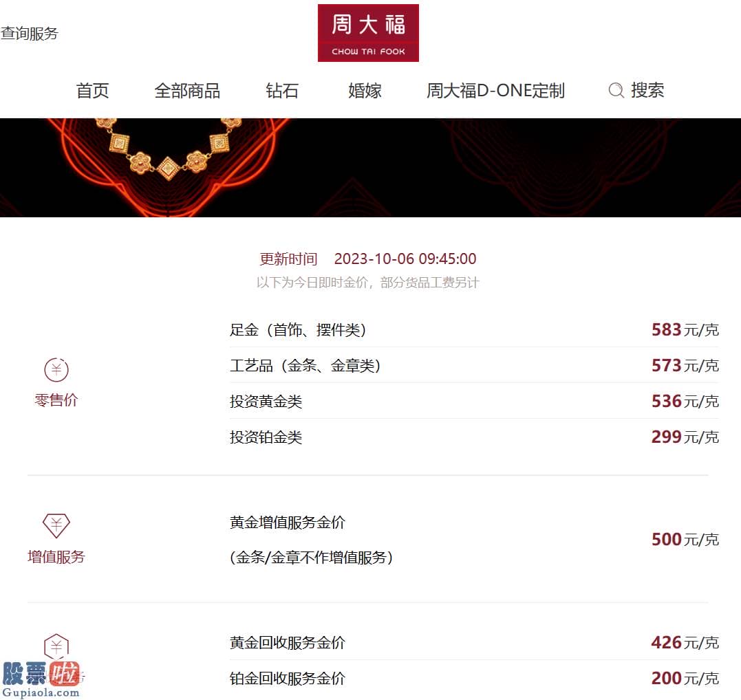Image resolution: width=741 pixels, height=700 pixels.
Task: Go to the 钻石 section
Action: point(282,90)
